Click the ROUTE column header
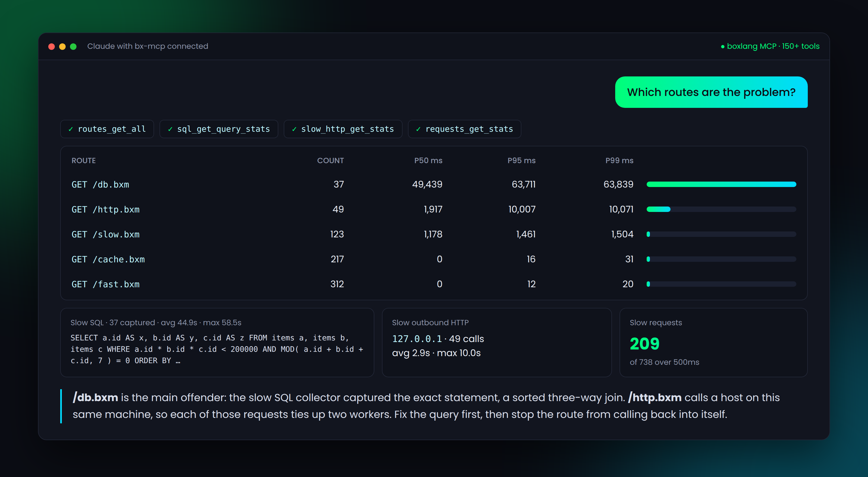The image size is (868, 477). 84,160
